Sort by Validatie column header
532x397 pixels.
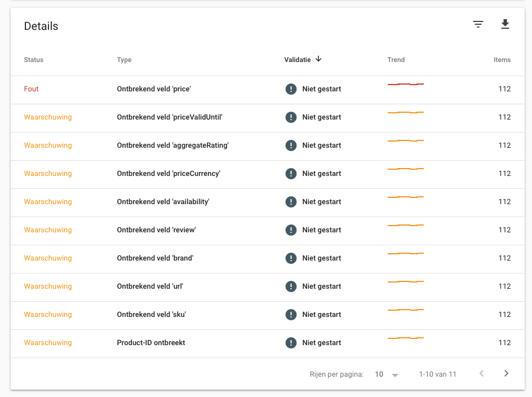tap(297, 60)
